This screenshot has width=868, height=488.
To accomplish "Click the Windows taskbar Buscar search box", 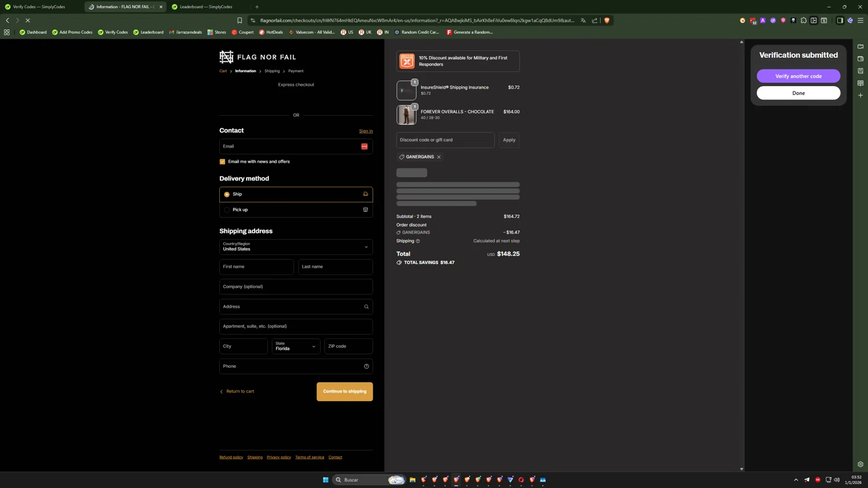I will coord(369,480).
